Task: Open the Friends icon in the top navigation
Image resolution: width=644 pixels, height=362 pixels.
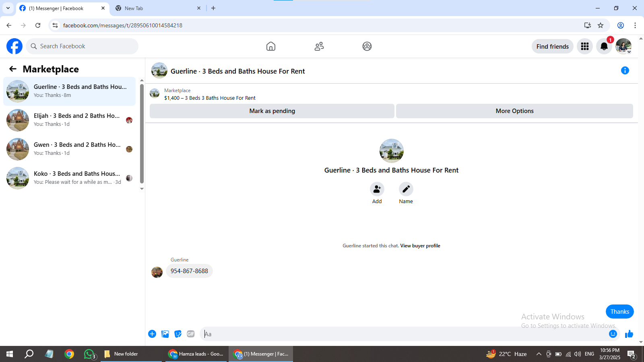Action: point(319,46)
